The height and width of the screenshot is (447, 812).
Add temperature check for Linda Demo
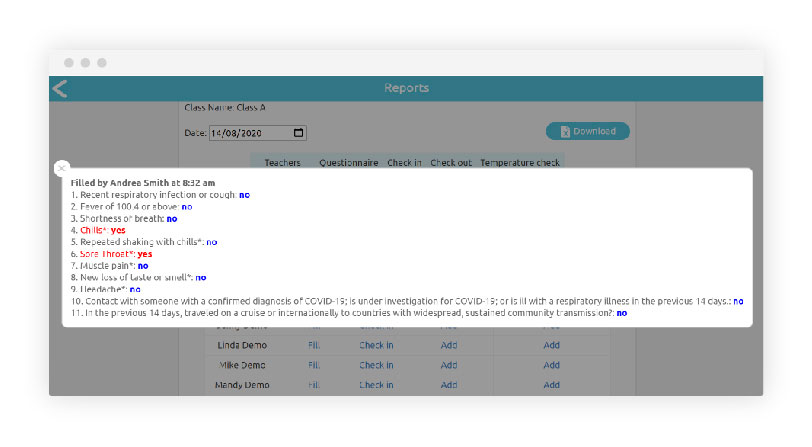[x=552, y=345]
